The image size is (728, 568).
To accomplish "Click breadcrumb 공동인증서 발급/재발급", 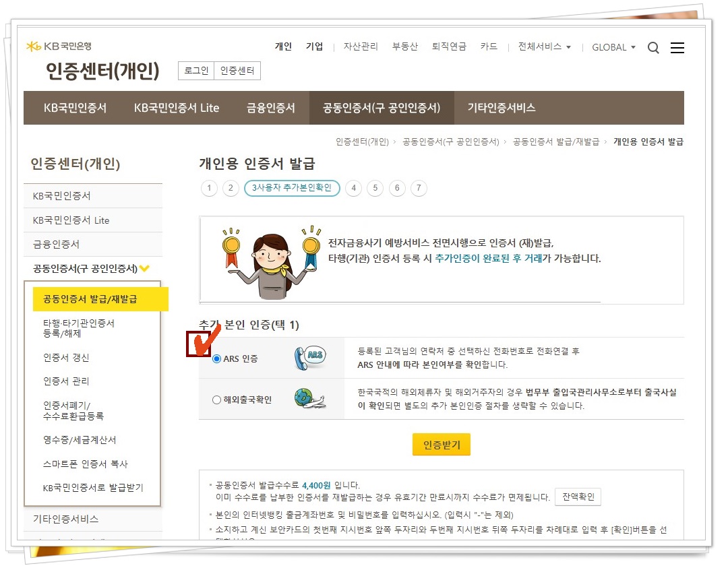I will point(555,141).
